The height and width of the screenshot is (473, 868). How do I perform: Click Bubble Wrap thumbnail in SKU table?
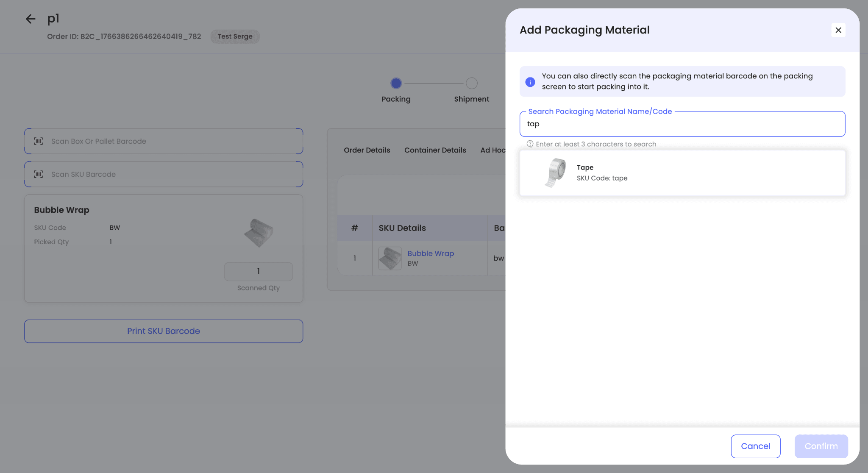click(389, 258)
